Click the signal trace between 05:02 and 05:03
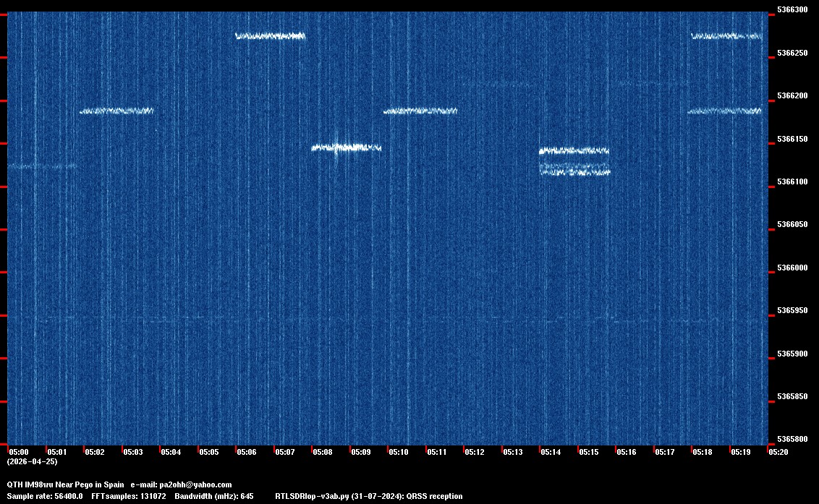 point(116,111)
